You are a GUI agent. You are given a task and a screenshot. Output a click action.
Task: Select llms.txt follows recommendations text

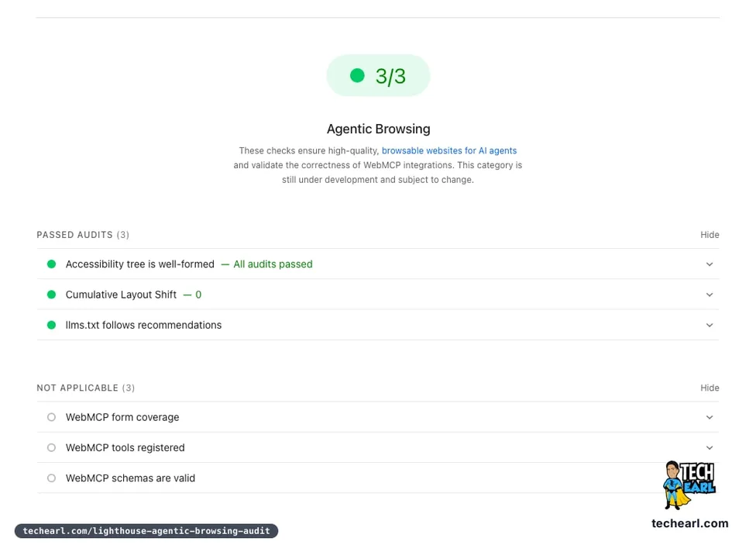[143, 325]
